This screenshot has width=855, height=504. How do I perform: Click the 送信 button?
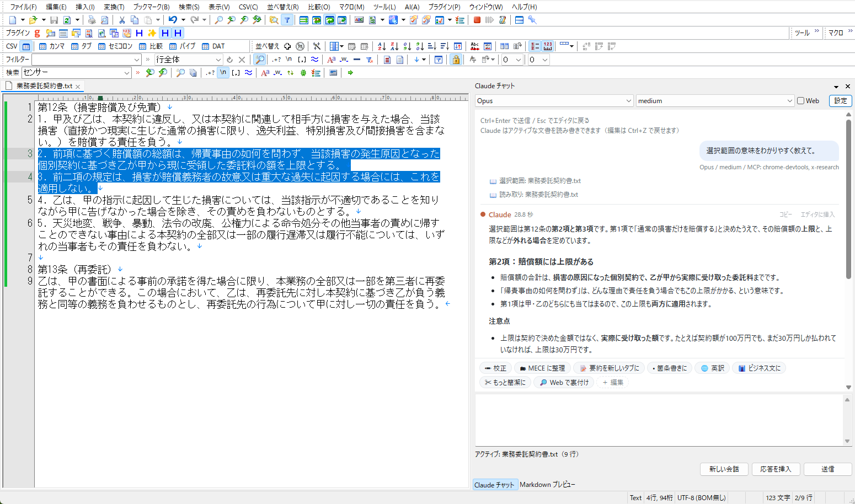[828, 469]
